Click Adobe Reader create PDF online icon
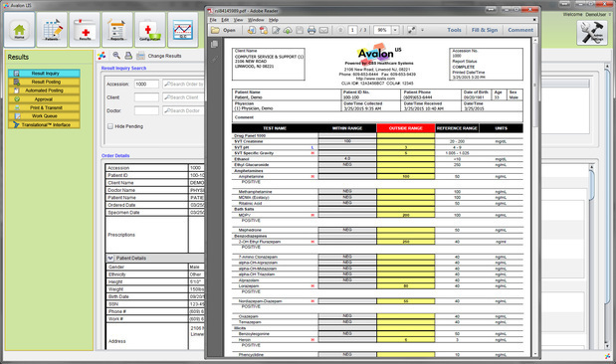 click(x=251, y=30)
